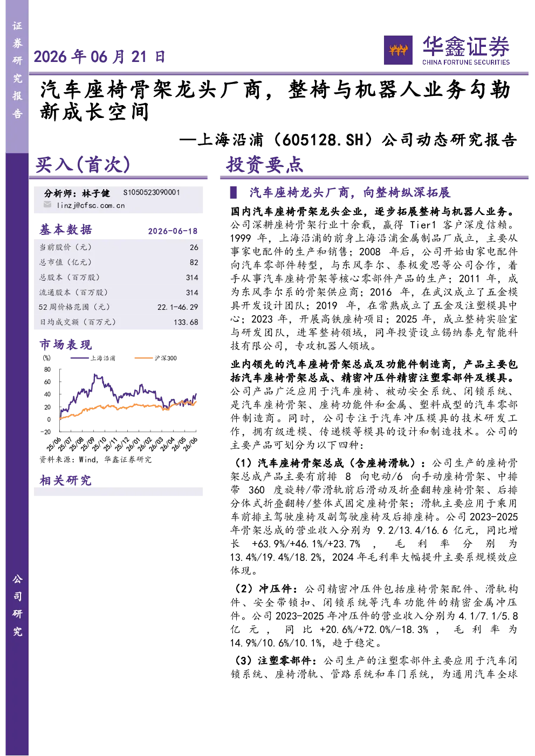Click the daily turnover value 133.68
This screenshot has height=756, width=535.
pos(186,322)
